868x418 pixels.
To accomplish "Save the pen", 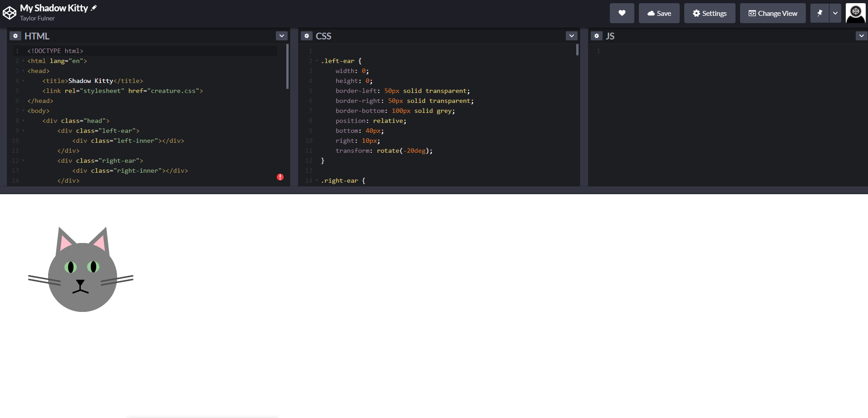I will [659, 13].
